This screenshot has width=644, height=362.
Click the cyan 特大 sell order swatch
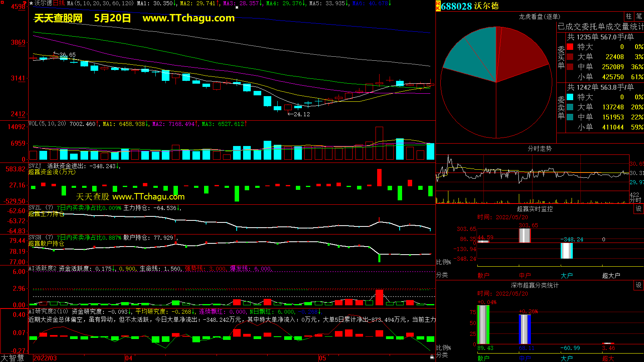pos(570,97)
